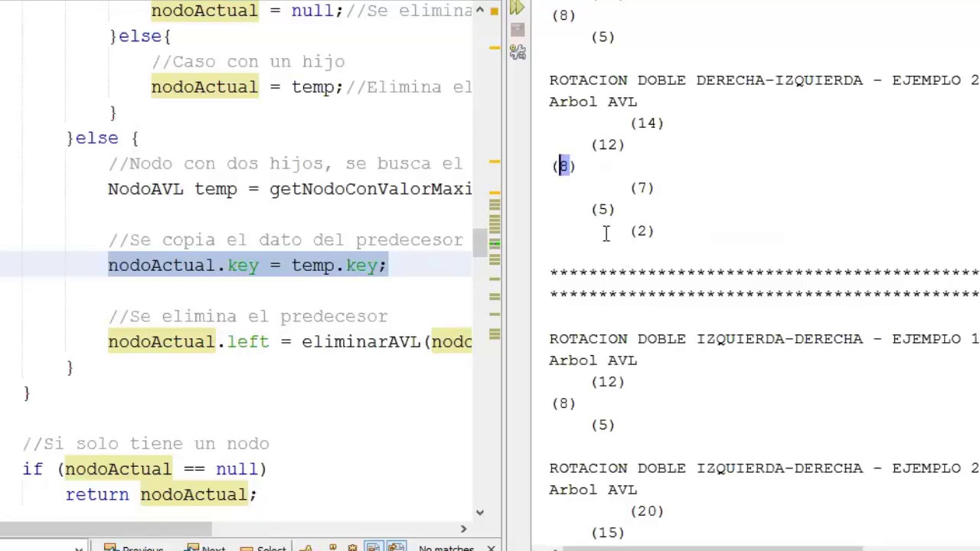The width and height of the screenshot is (980, 551).
Task: Click 'ROTACION DOBLE IZQUIERDA-DERECHA - EJEMPLO 1' heading
Action: [x=764, y=339]
